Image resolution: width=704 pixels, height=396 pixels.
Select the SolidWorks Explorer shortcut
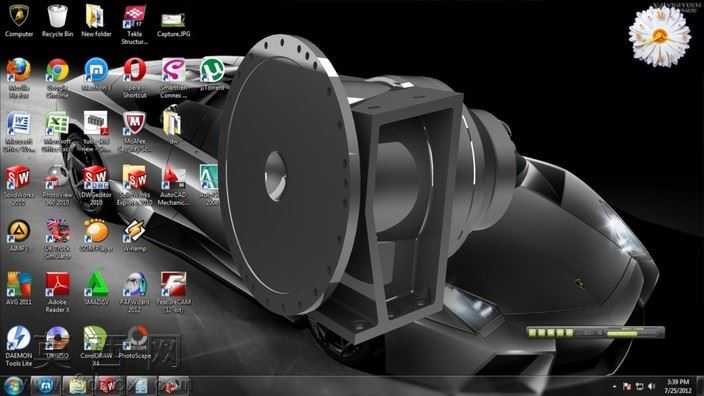135,185
